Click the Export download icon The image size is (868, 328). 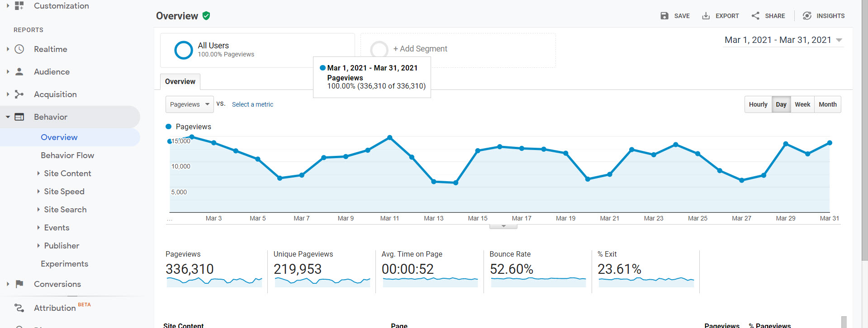point(706,16)
